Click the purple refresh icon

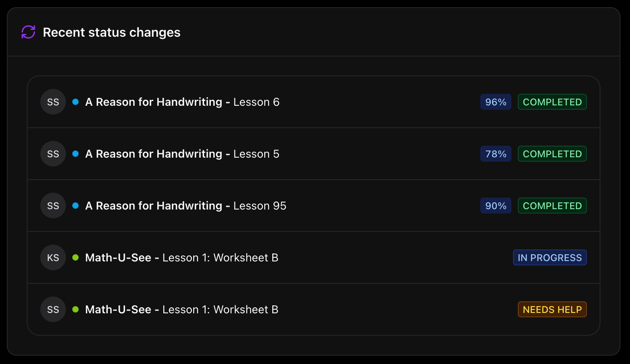pos(28,32)
